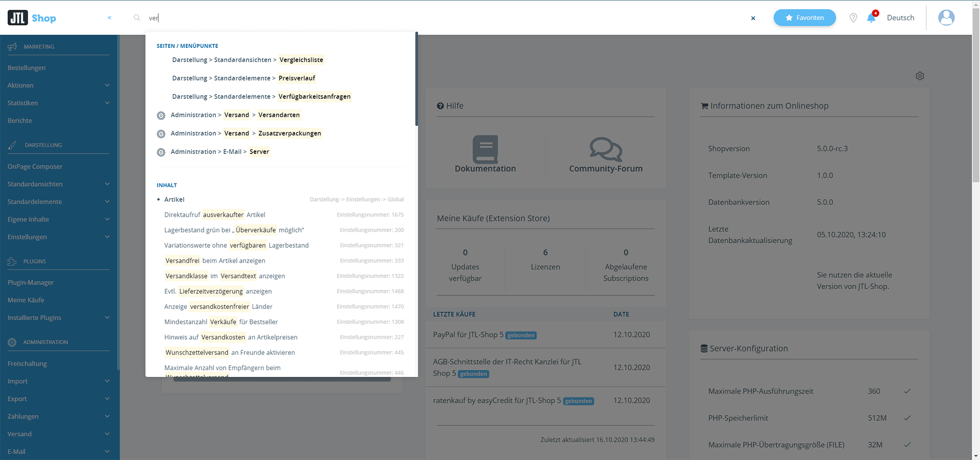Click the location pin icon in top bar
Image resolution: width=980 pixels, height=460 pixels.
click(x=853, y=17)
